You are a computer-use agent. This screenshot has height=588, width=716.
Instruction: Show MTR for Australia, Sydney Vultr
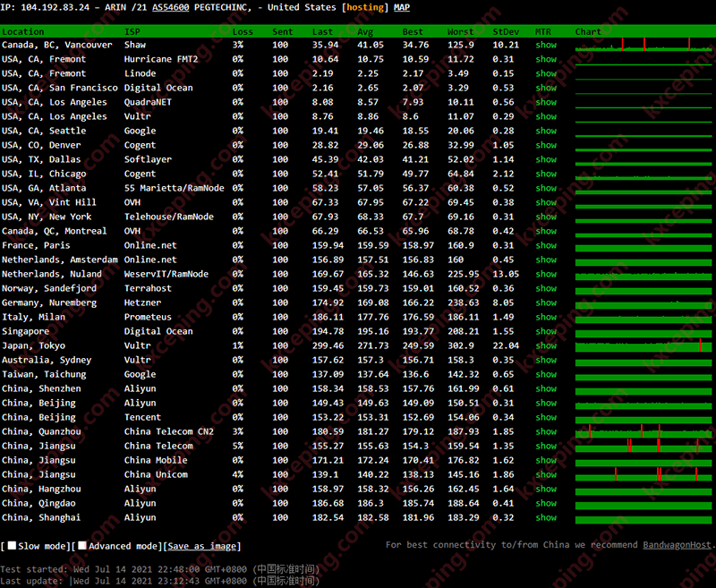click(546, 360)
